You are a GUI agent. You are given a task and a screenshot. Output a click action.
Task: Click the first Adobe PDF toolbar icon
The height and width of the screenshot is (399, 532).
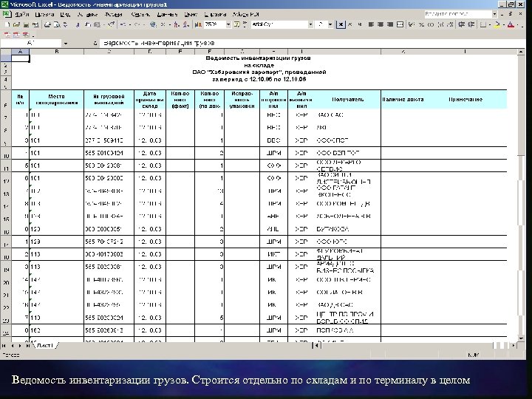(x=7, y=35)
